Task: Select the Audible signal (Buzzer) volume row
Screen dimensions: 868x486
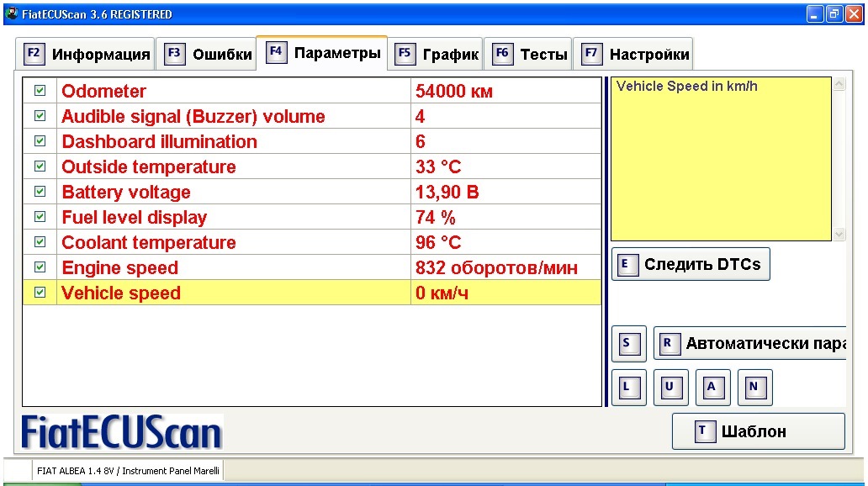Action: point(312,116)
